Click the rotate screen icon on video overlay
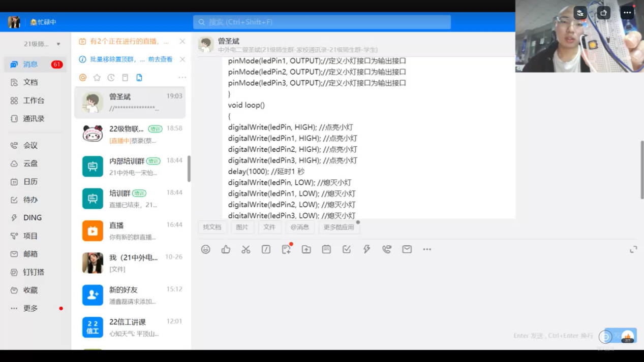 [x=603, y=13]
